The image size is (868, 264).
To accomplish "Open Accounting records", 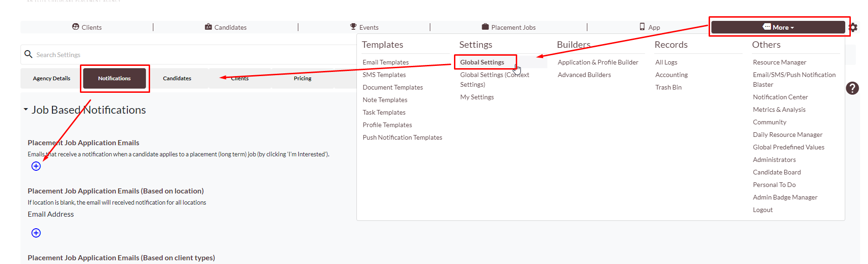I will [x=671, y=75].
